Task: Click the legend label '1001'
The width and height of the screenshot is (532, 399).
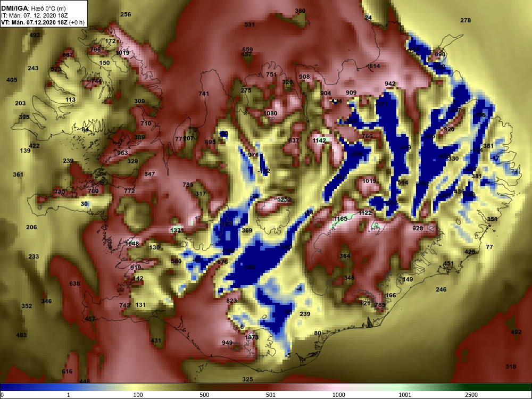Action: 405,395
